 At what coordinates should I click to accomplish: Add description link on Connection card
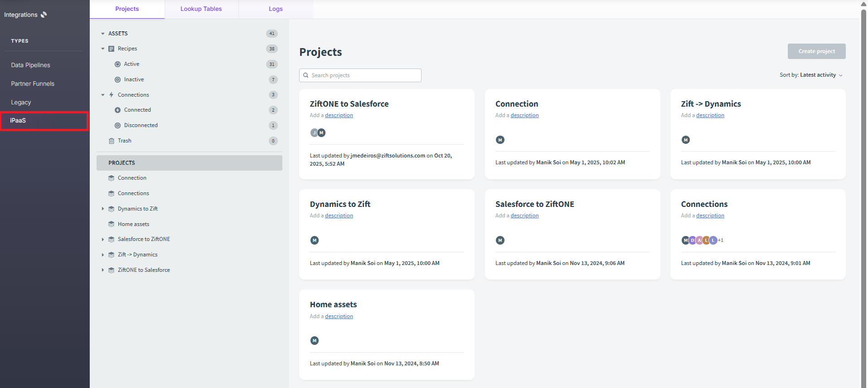(x=524, y=115)
